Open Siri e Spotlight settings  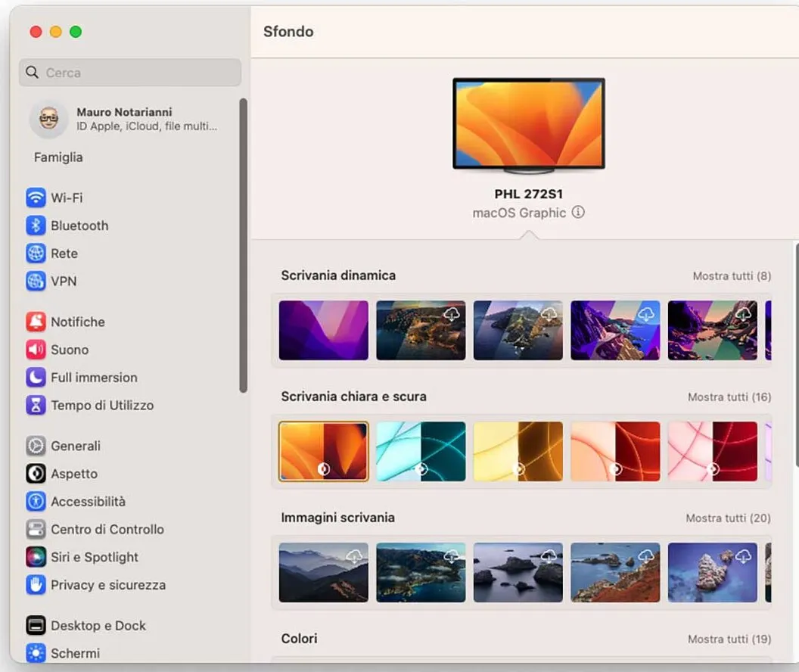point(95,557)
